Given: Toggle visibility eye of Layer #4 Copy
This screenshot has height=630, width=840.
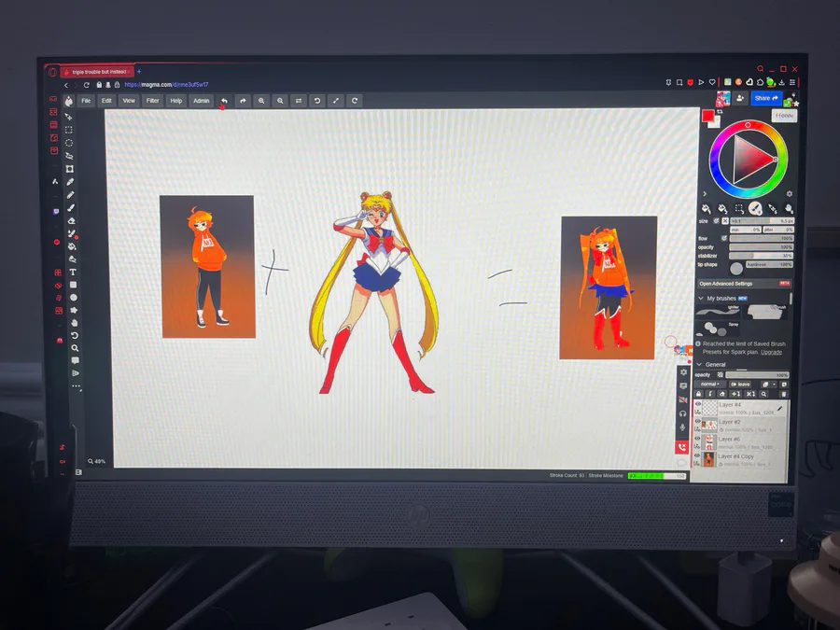Looking at the screenshot, I should click(697, 455).
